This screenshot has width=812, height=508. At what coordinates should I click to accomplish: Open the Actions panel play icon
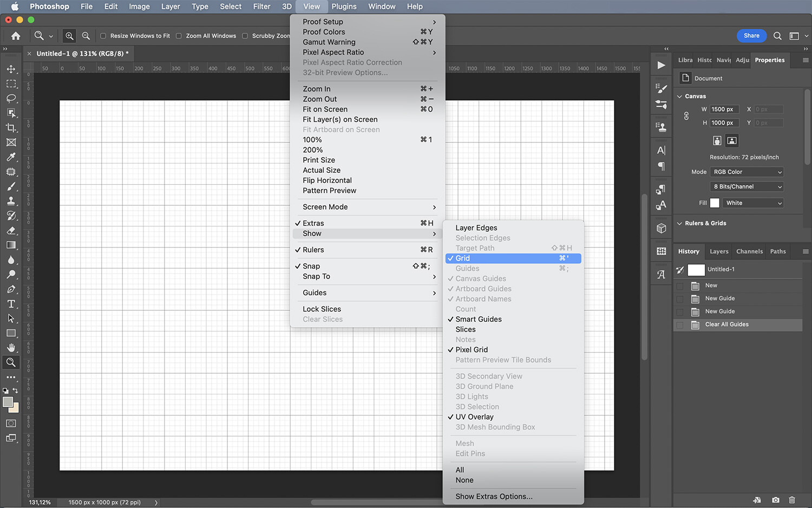click(x=661, y=65)
